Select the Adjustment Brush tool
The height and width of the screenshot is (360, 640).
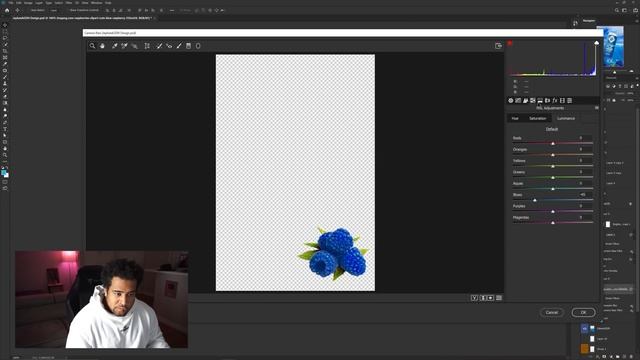click(x=179, y=46)
